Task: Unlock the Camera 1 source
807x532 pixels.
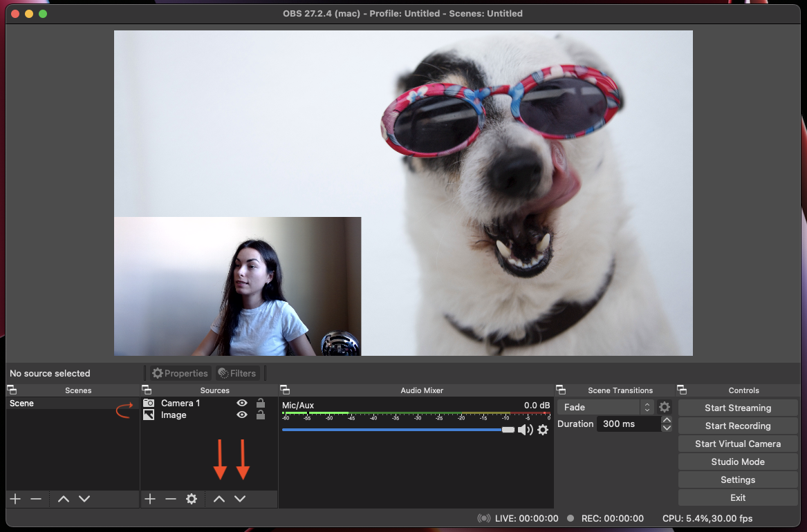Action: pos(261,403)
